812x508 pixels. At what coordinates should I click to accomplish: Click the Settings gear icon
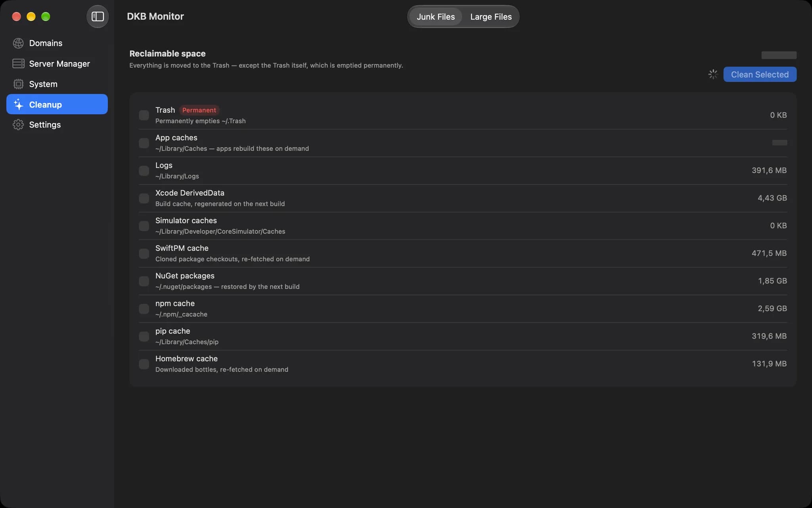click(x=18, y=125)
